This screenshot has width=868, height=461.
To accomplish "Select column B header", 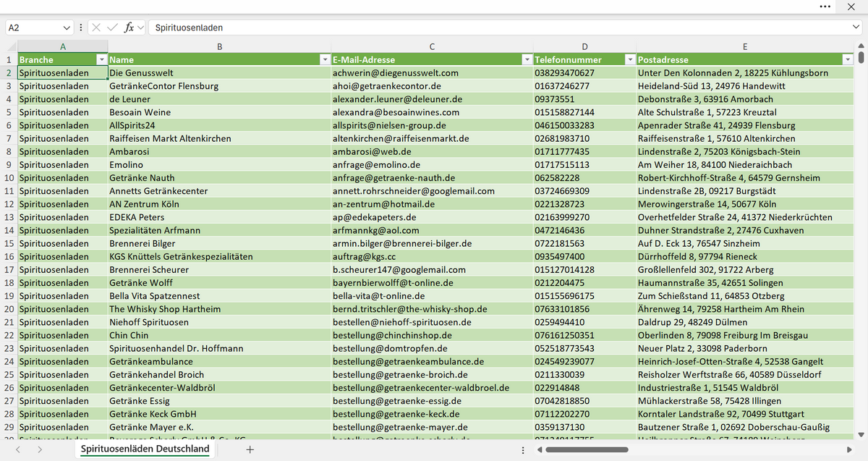I will tap(220, 46).
